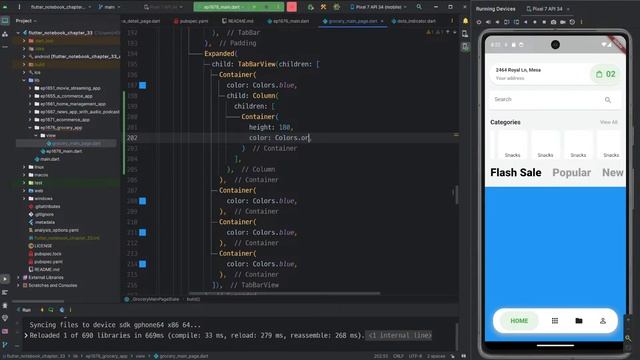Open the IDE settings gear icon

click(336, 7)
